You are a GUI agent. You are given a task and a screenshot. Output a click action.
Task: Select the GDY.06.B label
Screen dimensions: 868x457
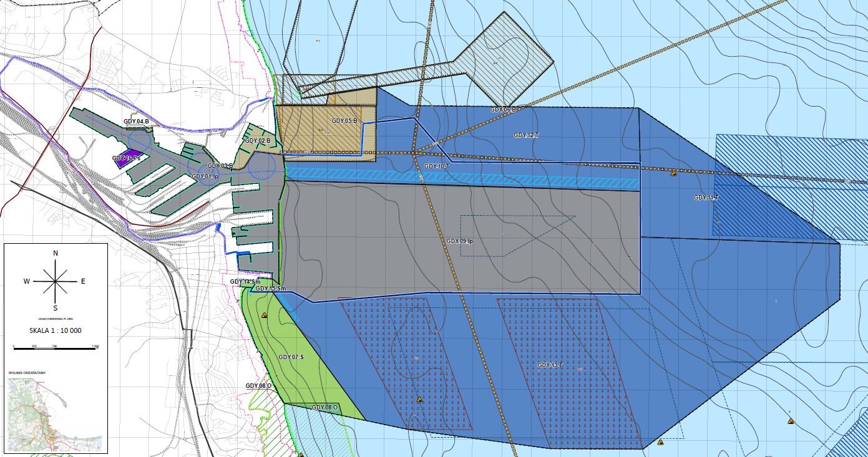503,110
